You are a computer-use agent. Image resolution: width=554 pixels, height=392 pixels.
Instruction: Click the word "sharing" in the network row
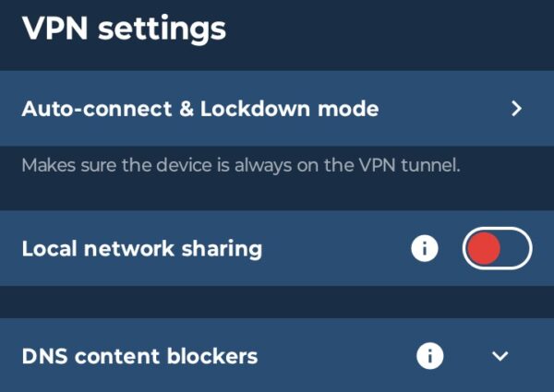coord(225,249)
